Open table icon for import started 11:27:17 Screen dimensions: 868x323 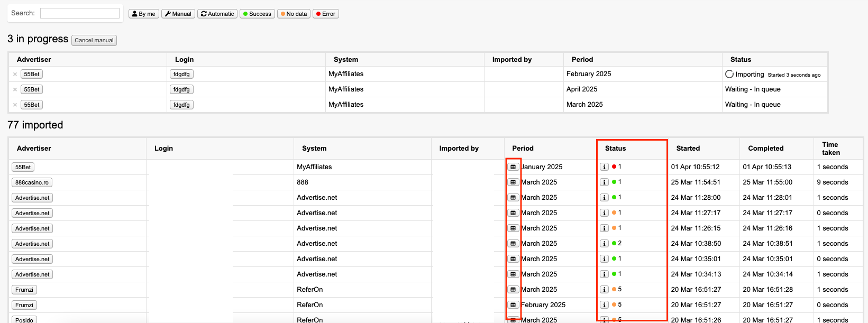[513, 213]
